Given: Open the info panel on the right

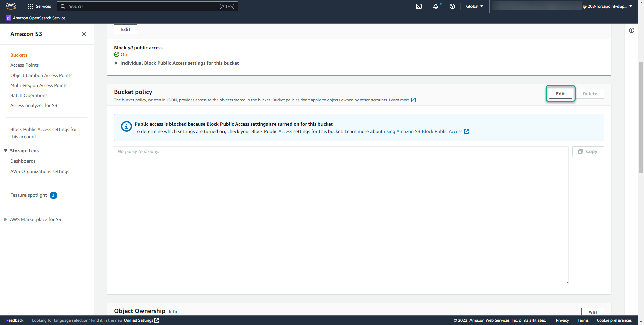Looking at the screenshot, I should (x=632, y=30).
